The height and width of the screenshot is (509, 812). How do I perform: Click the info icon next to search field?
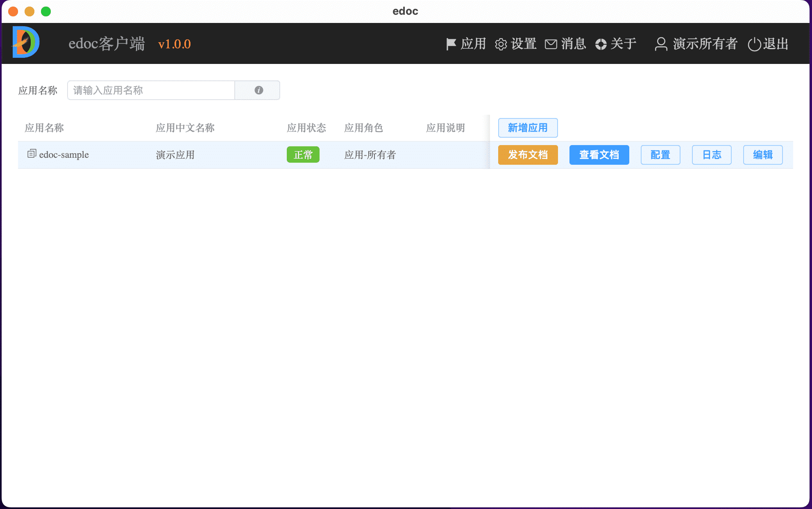(257, 90)
